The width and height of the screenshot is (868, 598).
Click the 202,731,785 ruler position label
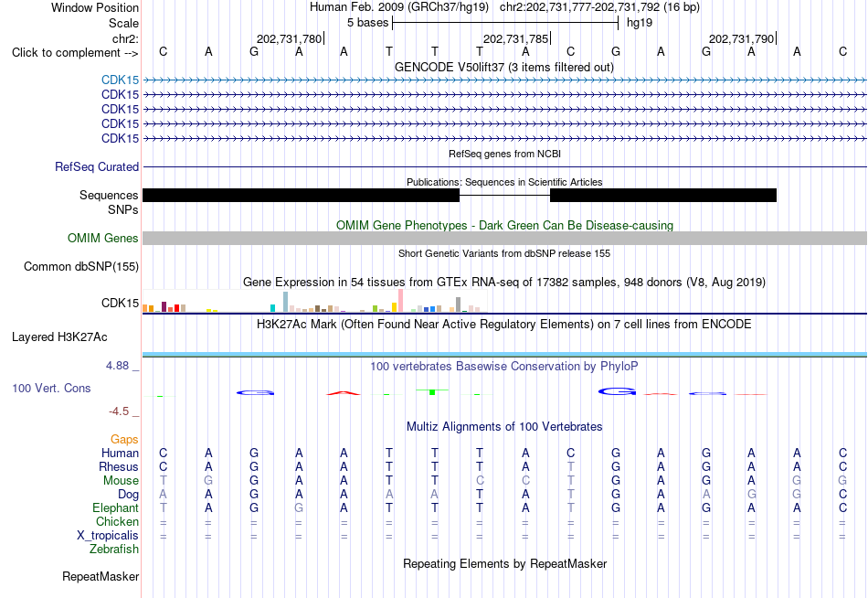pyautogui.click(x=515, y=39)
